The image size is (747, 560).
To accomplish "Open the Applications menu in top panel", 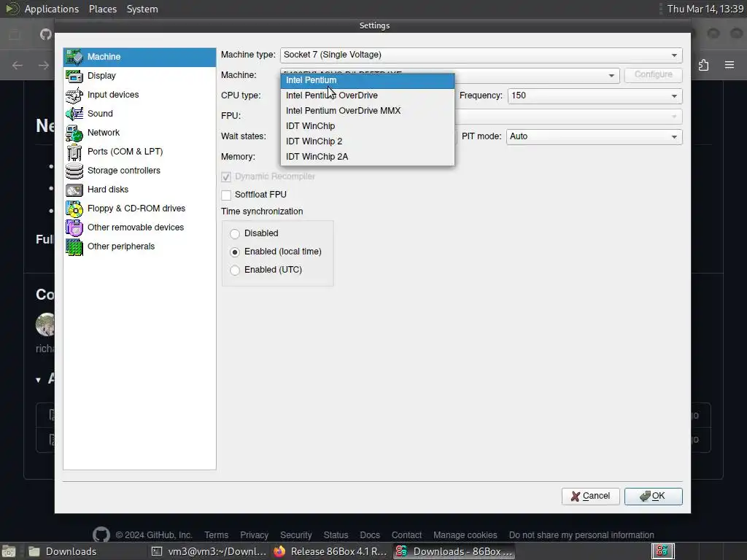I will (x=52, y=9).
